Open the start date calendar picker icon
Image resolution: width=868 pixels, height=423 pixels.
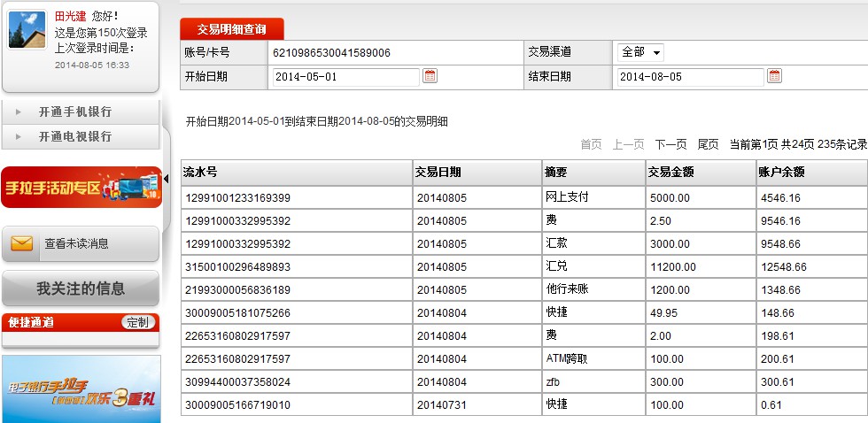click(x=430, y=76)
